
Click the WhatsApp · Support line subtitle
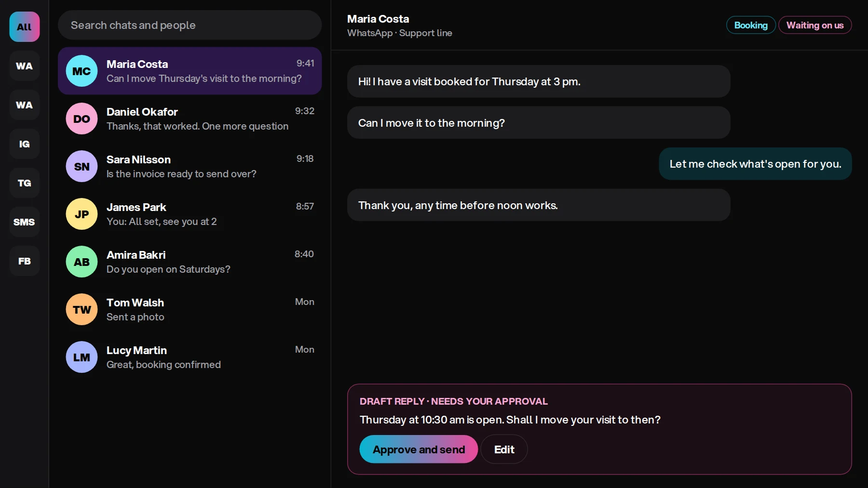pyautogui.click(x=400, y=33)
